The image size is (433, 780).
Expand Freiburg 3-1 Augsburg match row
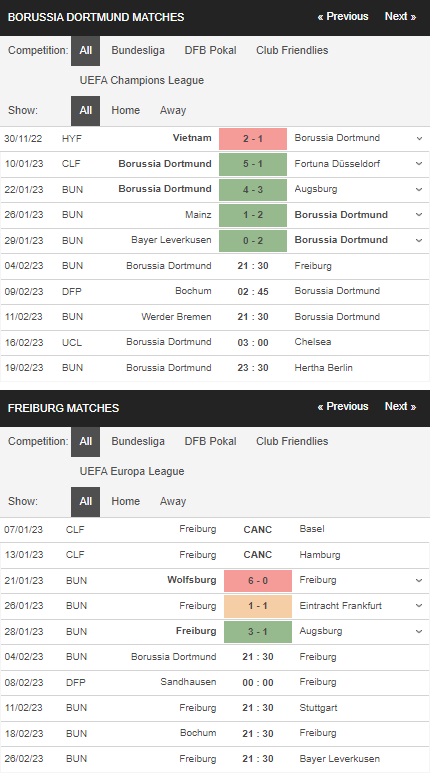coord(419,631)
